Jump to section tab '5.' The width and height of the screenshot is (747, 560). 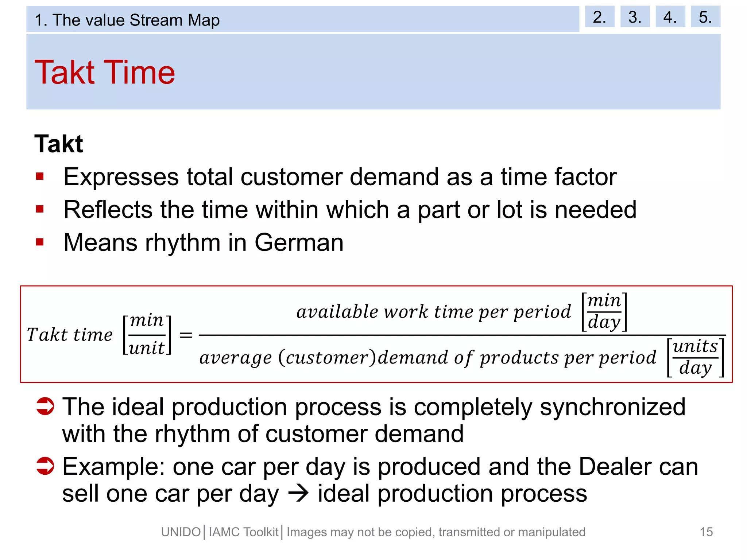click(705, 17)
